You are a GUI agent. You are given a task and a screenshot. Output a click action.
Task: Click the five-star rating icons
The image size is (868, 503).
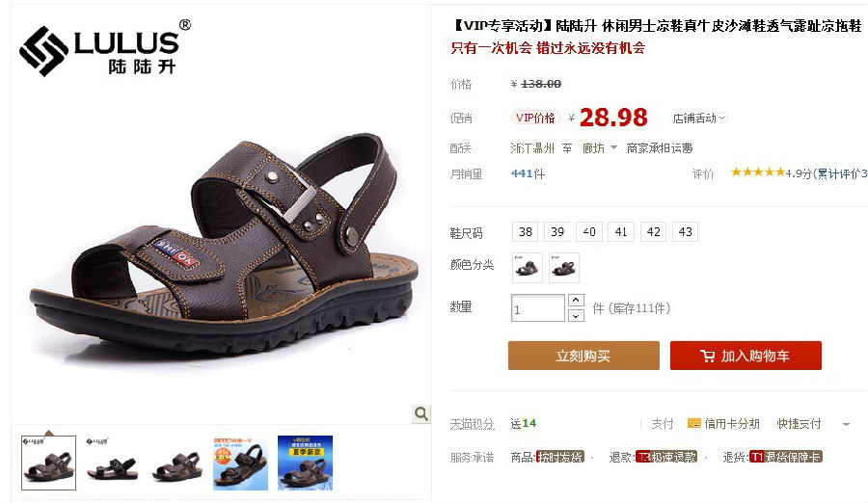(x=757, y=172)
